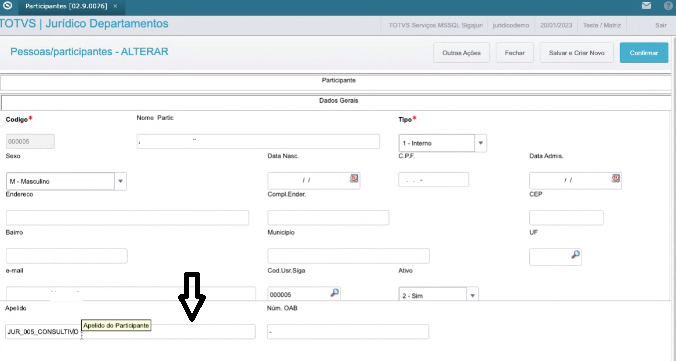Focus the Cod.Usr.Siga field with 000005
Image resolution: width=676 pixels, height=361 pixels.
pos(304,294)
